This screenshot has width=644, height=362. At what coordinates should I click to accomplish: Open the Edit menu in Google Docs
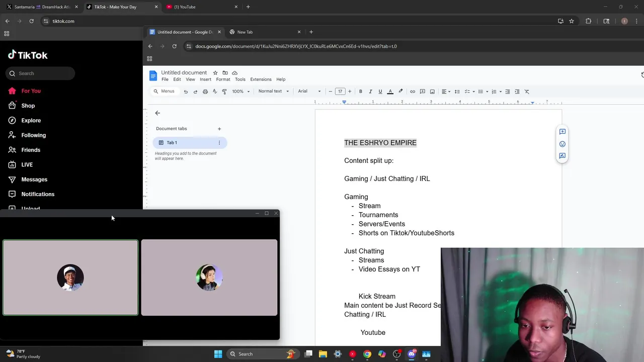(177, 79)
